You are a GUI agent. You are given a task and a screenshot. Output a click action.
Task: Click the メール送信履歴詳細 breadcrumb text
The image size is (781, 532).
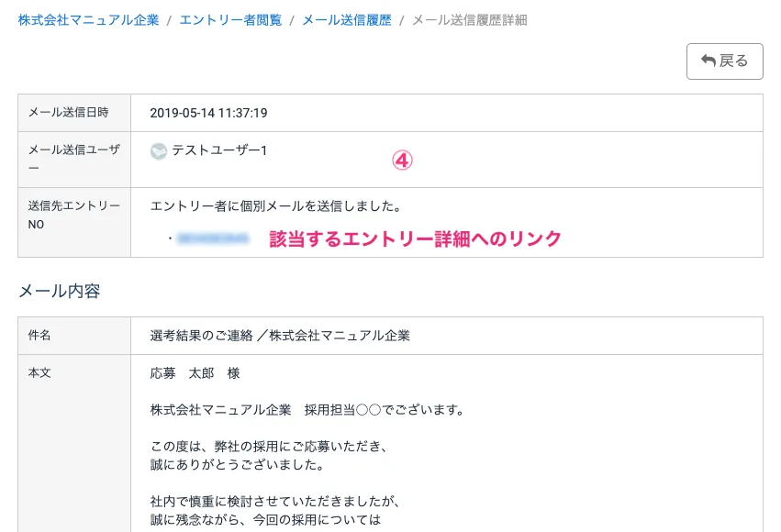tap(469, 20)
